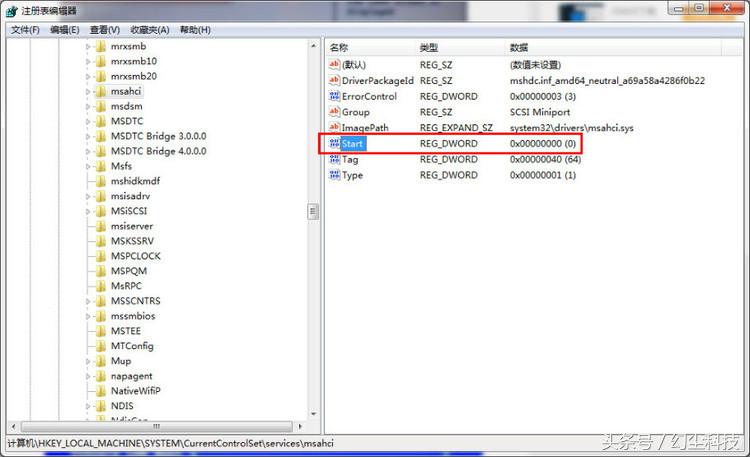Click the 0x00000040 (64) data value
The height and width of the screenshot is (457, 750).
pyautogui.click(x=545, y=159)
